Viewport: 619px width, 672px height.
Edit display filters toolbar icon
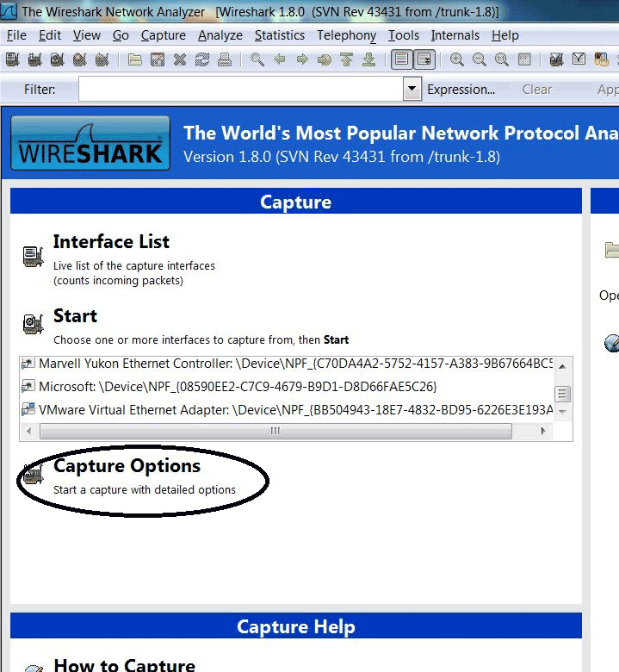(x=579, y=59)
